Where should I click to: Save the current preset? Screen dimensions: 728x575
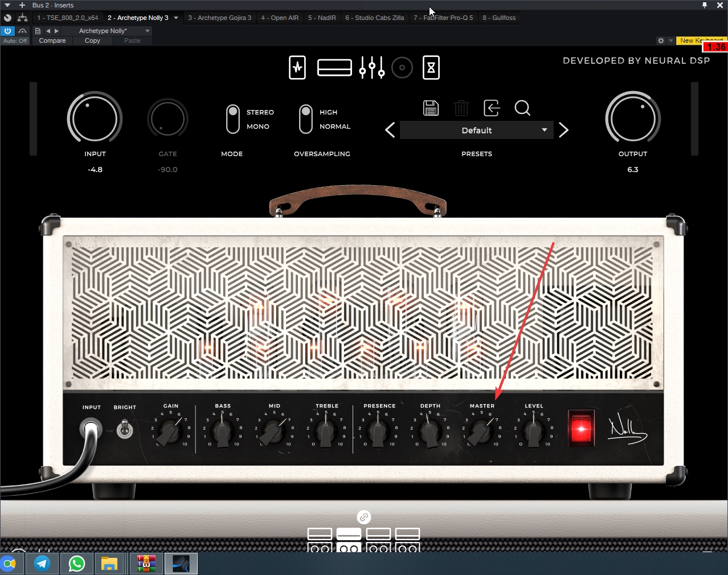[431, 108]
